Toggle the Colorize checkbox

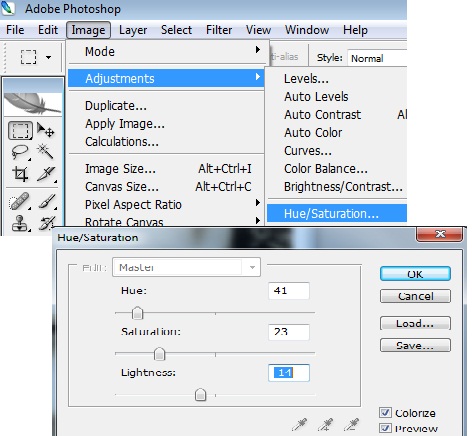click(386, 413)
